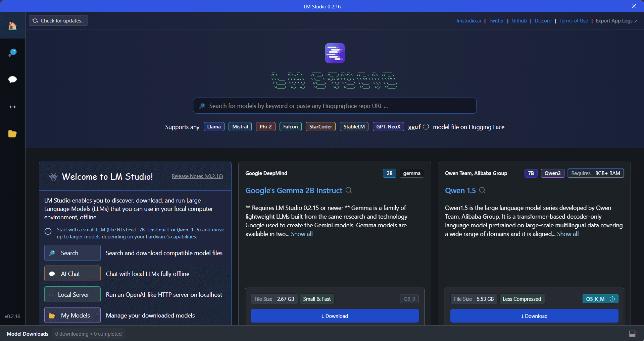This screenshot has width=644, height=341.
Task: Click the v0.2.16 version label
Action: 12,316
